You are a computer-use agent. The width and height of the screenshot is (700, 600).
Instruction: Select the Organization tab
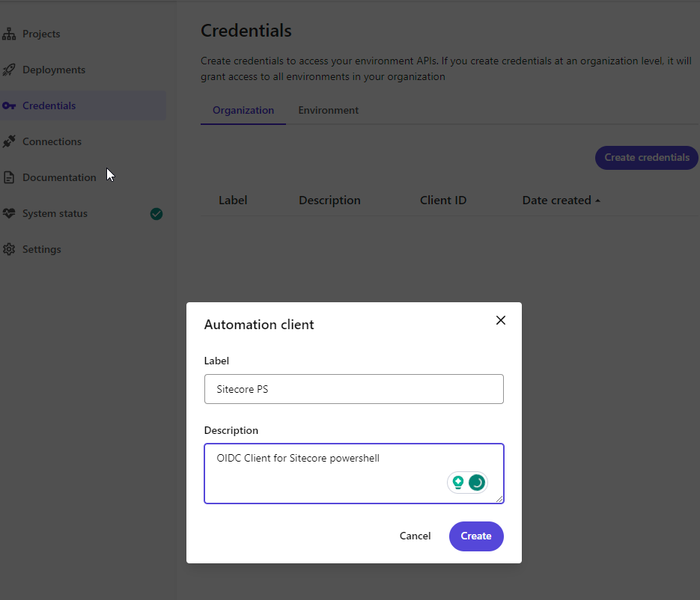(x=243, y=110)
